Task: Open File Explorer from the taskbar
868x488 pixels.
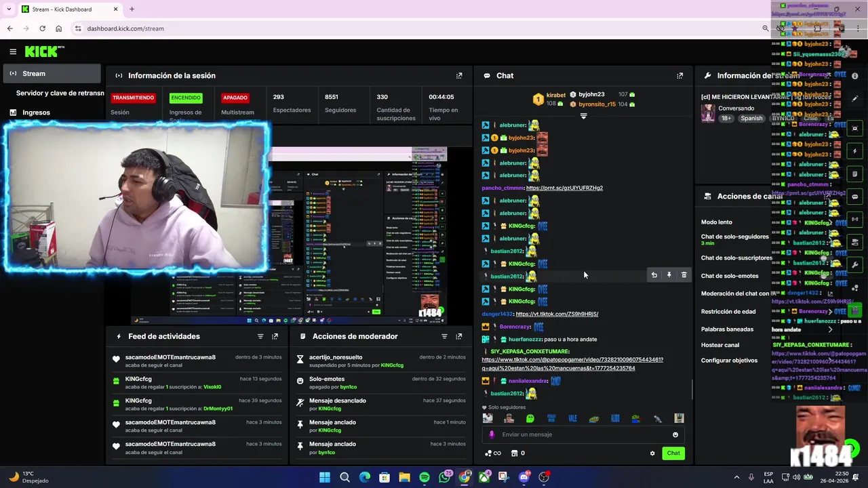Action: 404,477
